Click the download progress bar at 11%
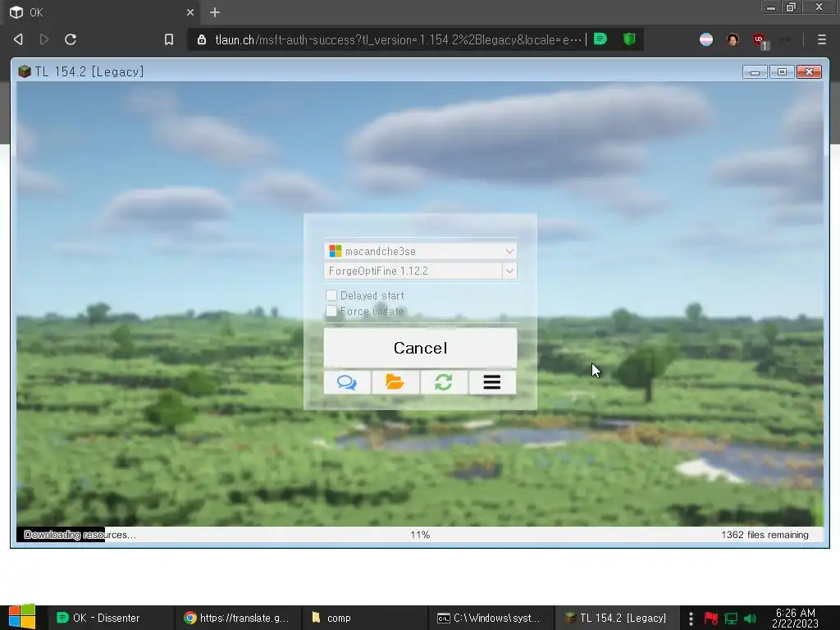 pos(420,535)
